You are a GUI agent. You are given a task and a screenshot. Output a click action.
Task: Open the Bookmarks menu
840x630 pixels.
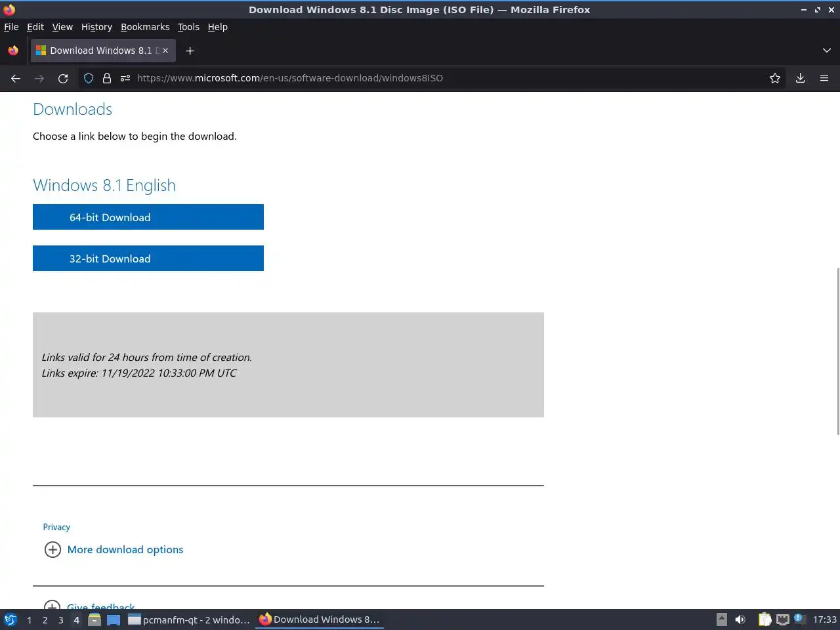point(145,27)
